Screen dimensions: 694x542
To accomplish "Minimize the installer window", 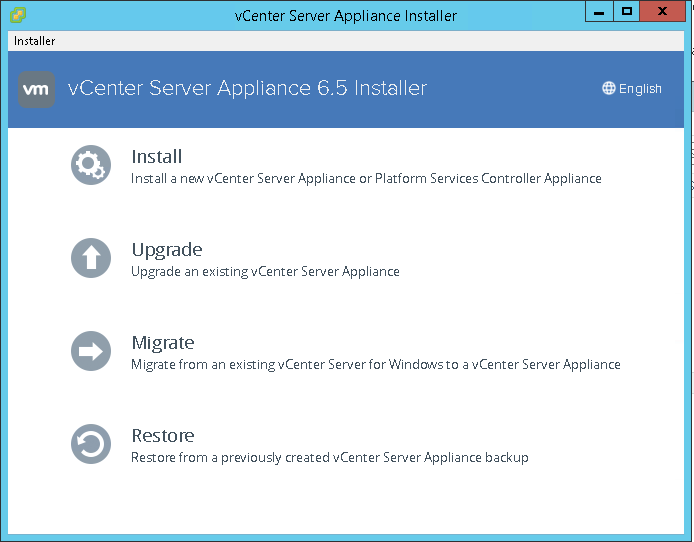I will point(598,12).
